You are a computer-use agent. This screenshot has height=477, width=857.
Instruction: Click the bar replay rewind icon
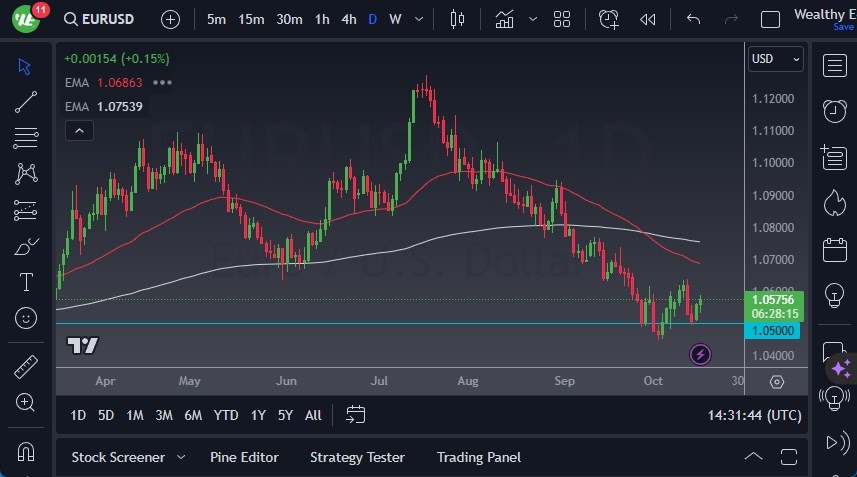point(648,19)
